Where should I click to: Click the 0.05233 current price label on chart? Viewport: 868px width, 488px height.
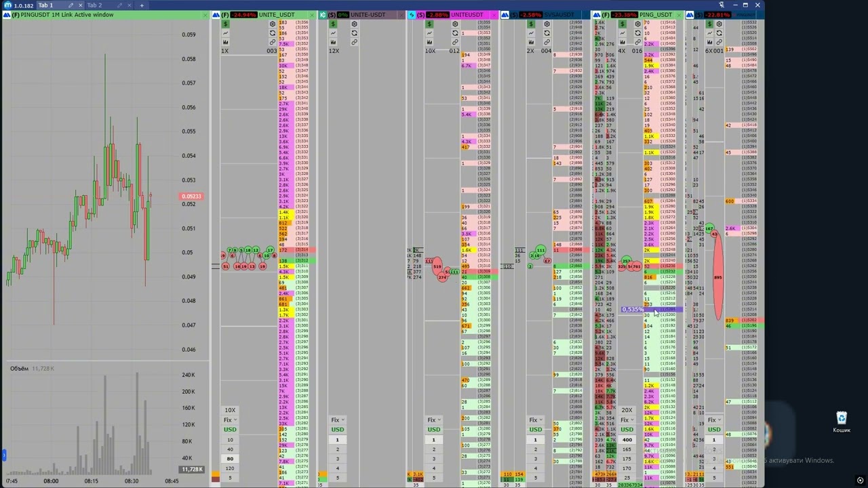191,197
